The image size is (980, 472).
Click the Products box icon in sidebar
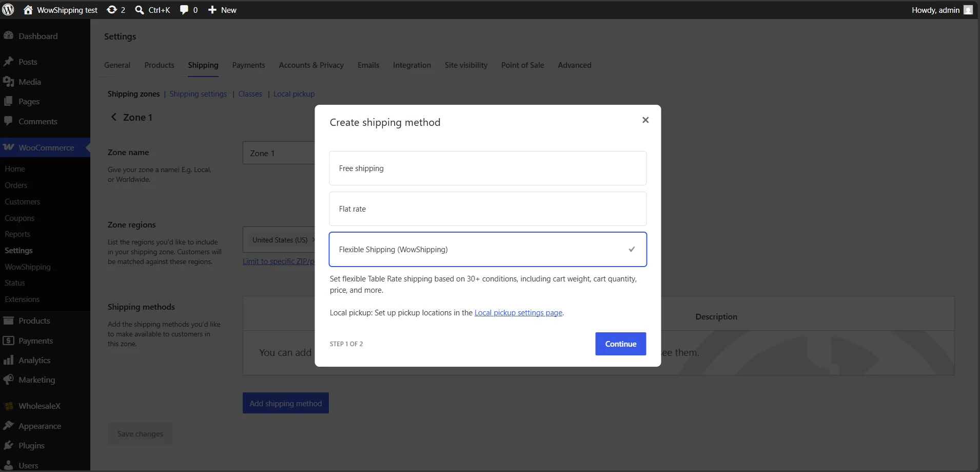[8, 320]
